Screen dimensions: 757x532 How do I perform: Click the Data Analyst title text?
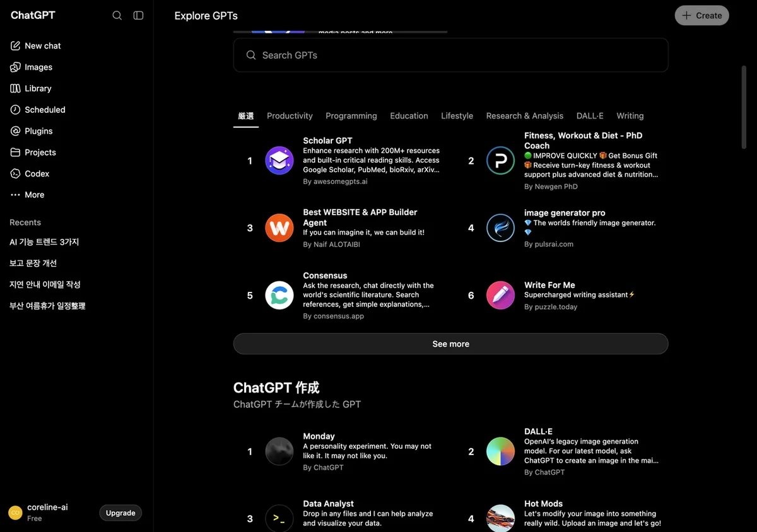[328, 504]
